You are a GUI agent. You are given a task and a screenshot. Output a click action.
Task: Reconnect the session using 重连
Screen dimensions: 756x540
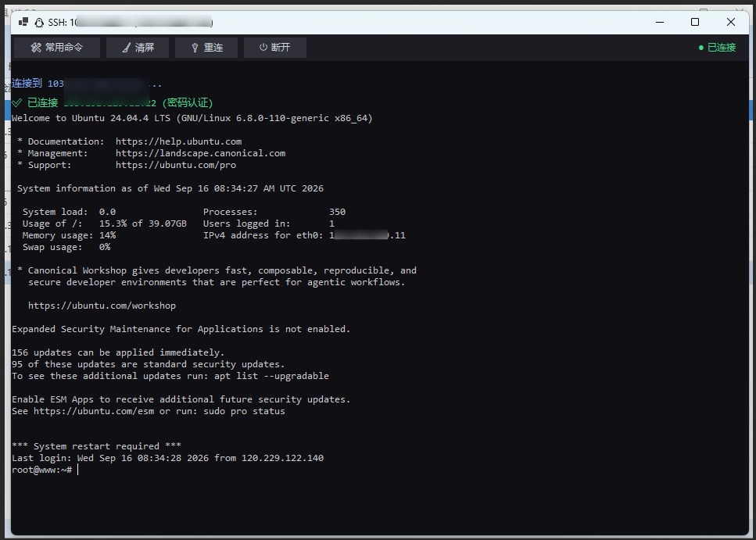(206, 47)
